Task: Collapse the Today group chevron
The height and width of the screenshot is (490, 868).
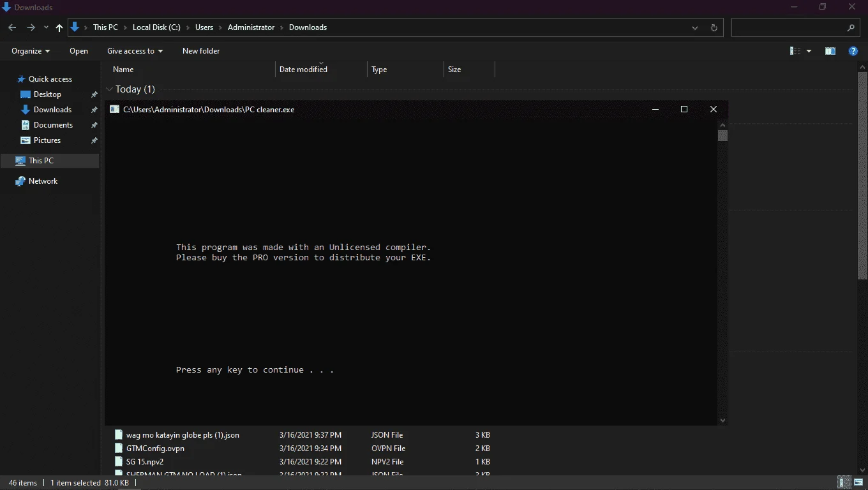Action: point(109,89)
